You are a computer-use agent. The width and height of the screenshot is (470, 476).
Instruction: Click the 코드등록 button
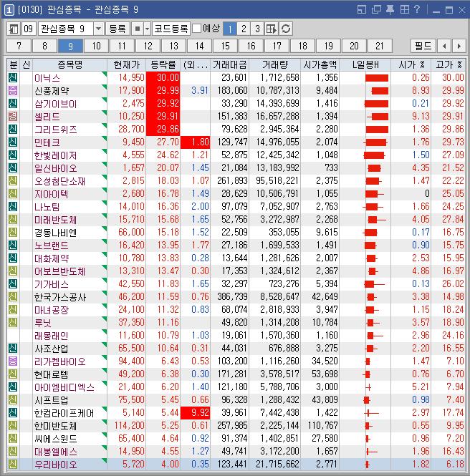click(171, 29)
